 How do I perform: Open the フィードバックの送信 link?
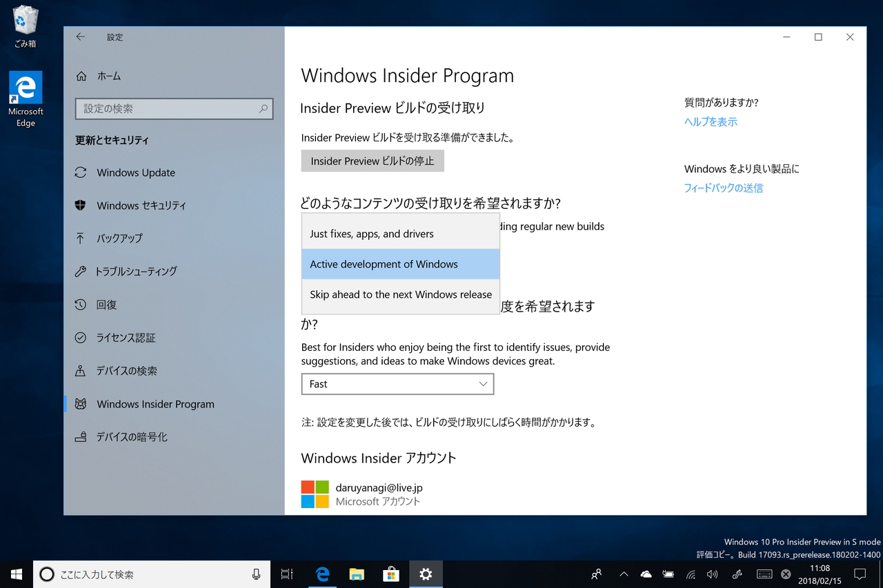[x=723, y=187]
